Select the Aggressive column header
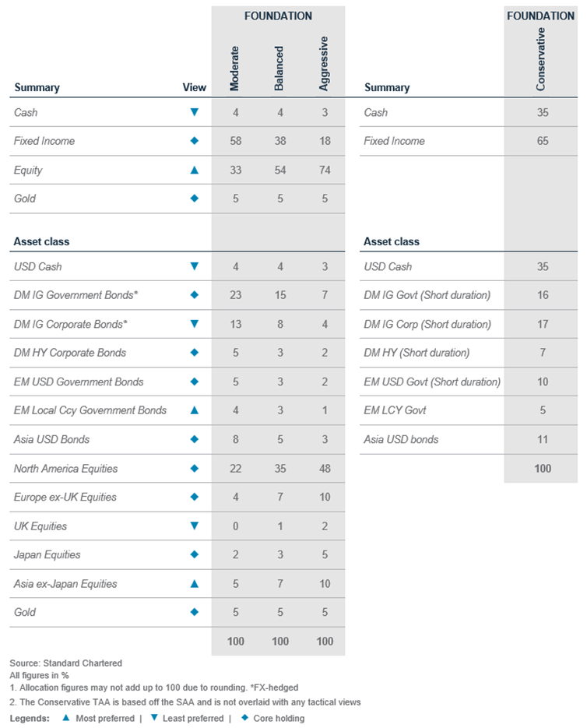587x728 pixels. click(324, 64)
